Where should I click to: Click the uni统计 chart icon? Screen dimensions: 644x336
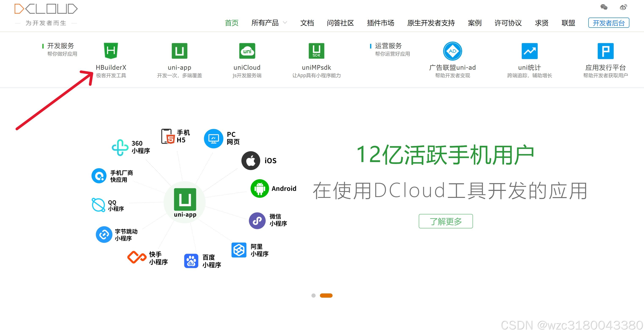(x=529, y=51)
